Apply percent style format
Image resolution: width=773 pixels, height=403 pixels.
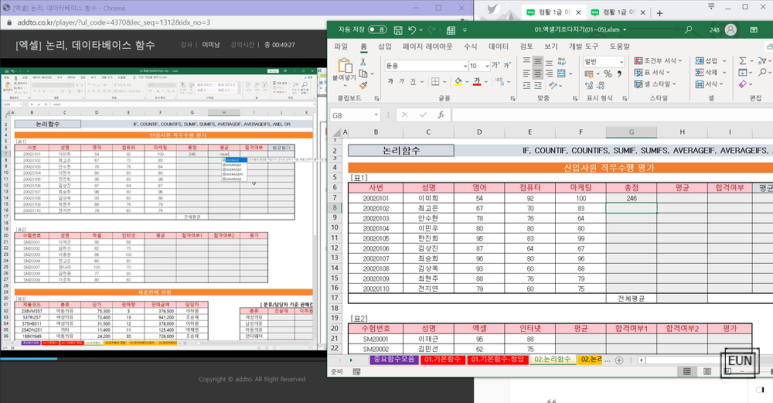pyautogui.click(x=608, y=73)
